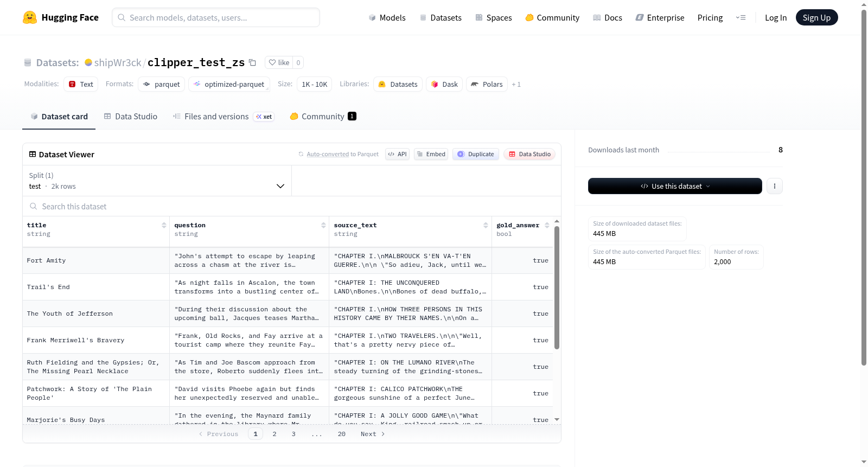This screenshot has height=467, width=868.
Task: Like this dataset
Action: coord(279,62)
